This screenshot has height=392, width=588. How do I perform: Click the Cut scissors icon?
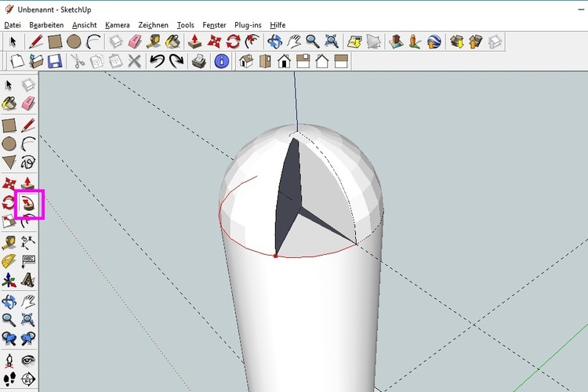coord(78,61)
